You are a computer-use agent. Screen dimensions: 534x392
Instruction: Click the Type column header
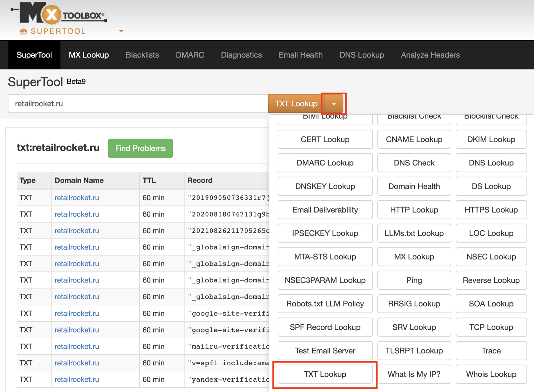pyautogui.click(x=28, y=180)
